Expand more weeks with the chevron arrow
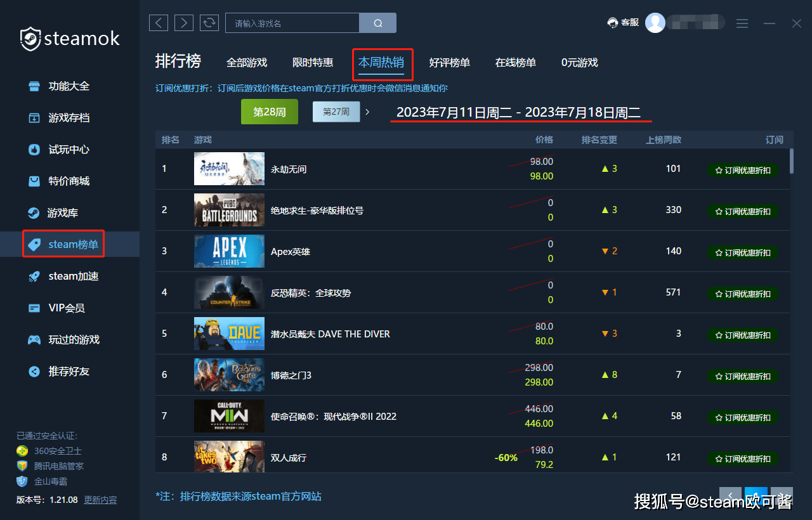This screenshot has width=812, height=520. 367,112
